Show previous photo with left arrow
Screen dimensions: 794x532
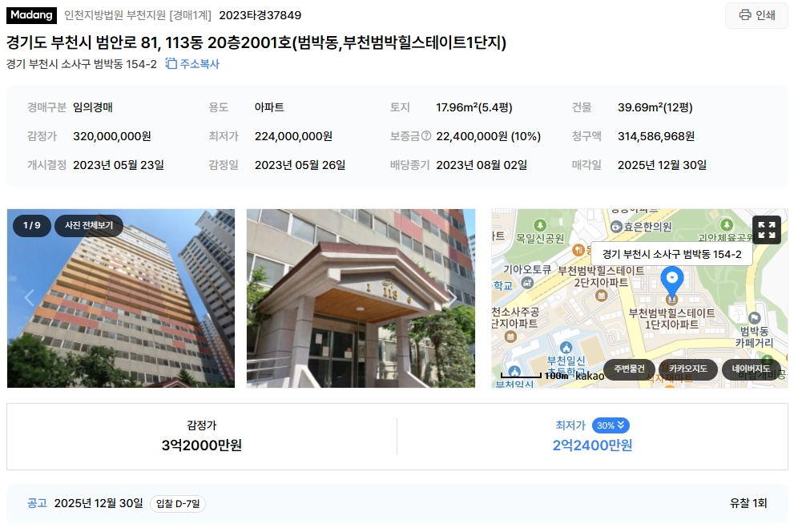[x=30, y=297]
